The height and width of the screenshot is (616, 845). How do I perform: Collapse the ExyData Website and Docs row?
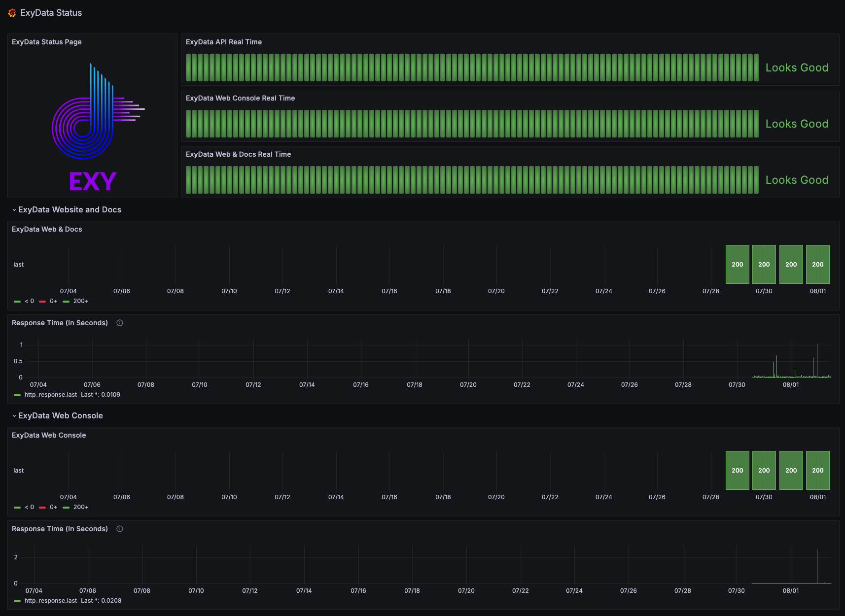(67, 209)
